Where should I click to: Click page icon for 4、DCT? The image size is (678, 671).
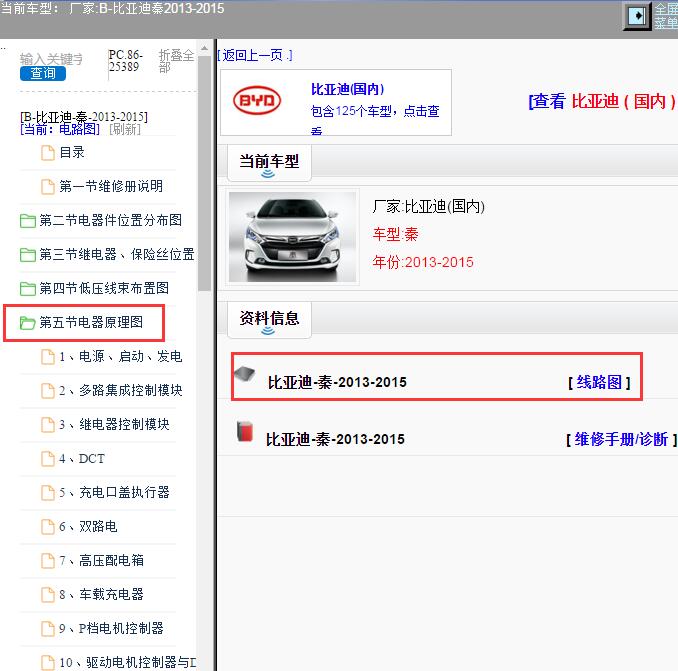48,459
